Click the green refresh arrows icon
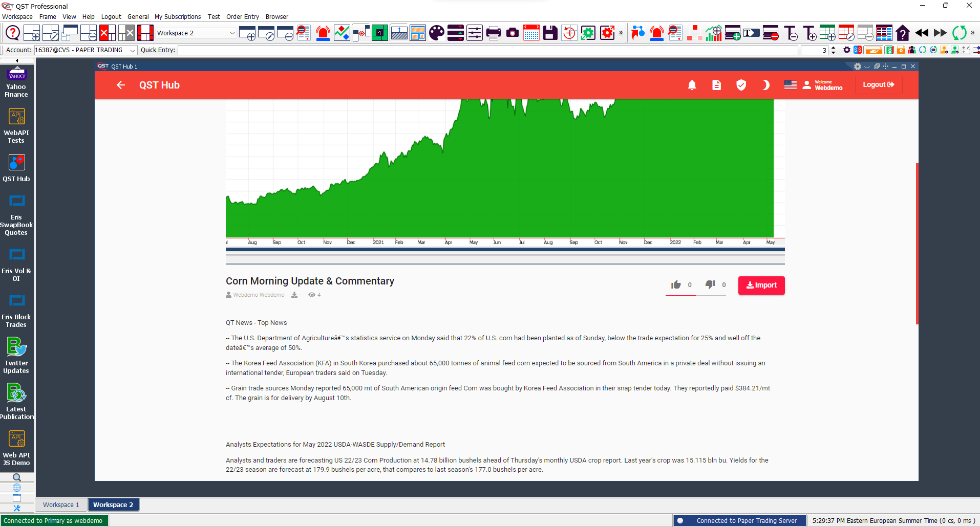980x527 pixels. [960, 33]
